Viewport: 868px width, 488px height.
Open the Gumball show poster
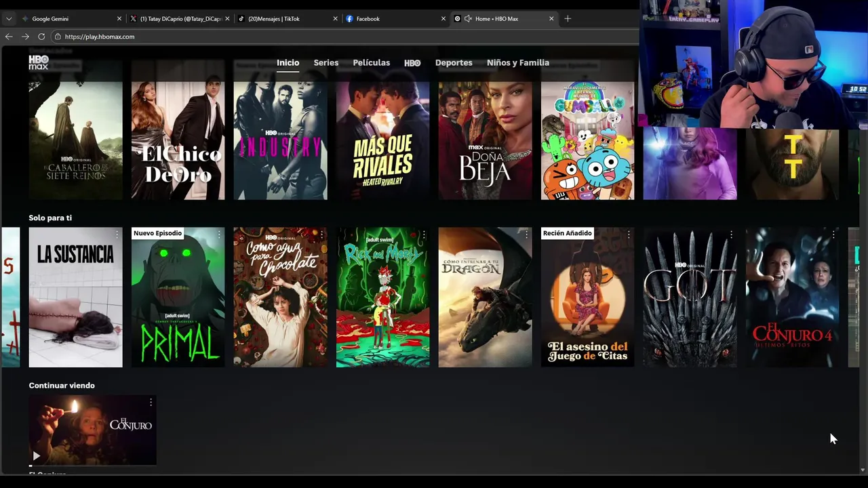click(x=588, y=129)
